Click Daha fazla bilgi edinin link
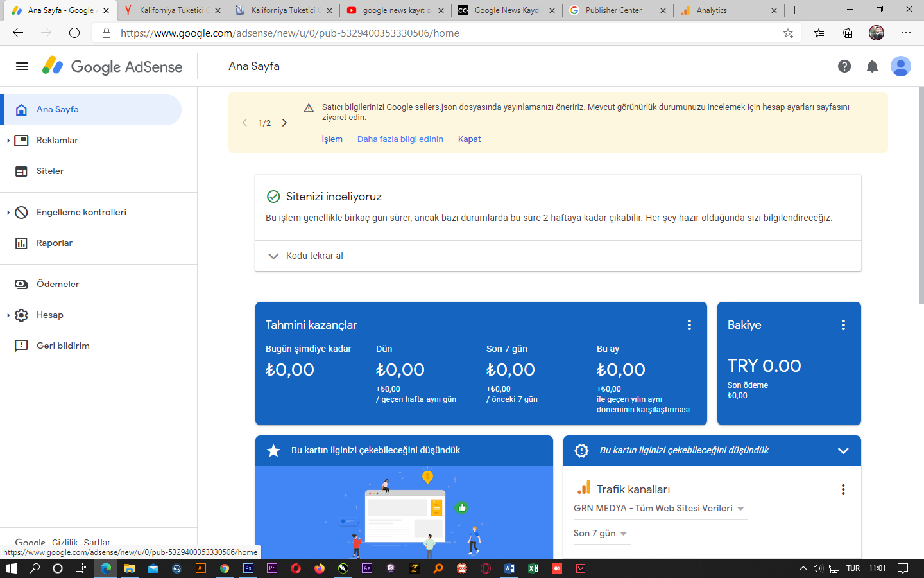Image resolution: width=924 pixels, height=578 pixels. (400, 139)
